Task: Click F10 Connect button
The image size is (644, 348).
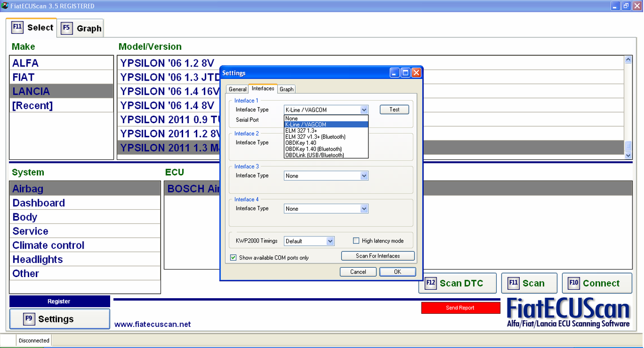Action: point(597,283)
